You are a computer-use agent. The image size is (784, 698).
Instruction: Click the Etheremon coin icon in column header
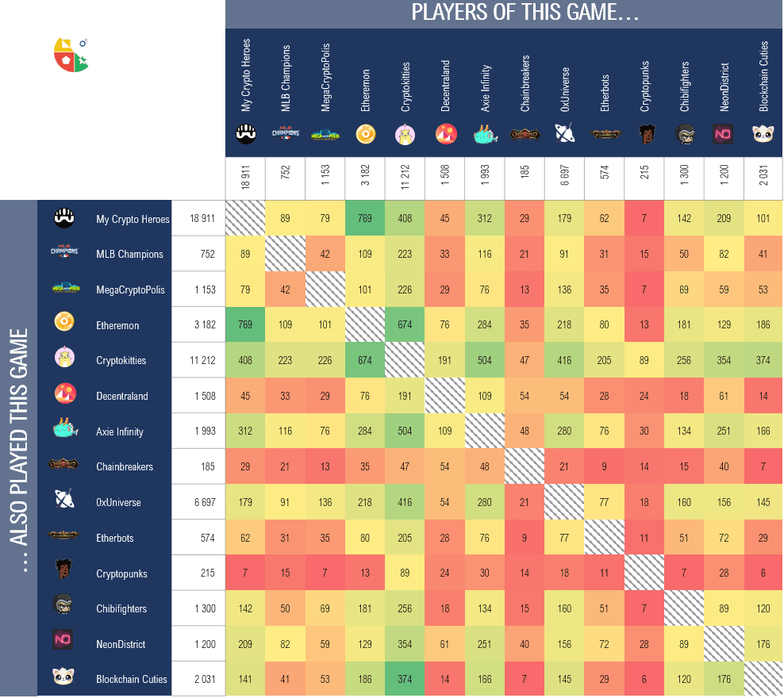click(x=366, y=134)
